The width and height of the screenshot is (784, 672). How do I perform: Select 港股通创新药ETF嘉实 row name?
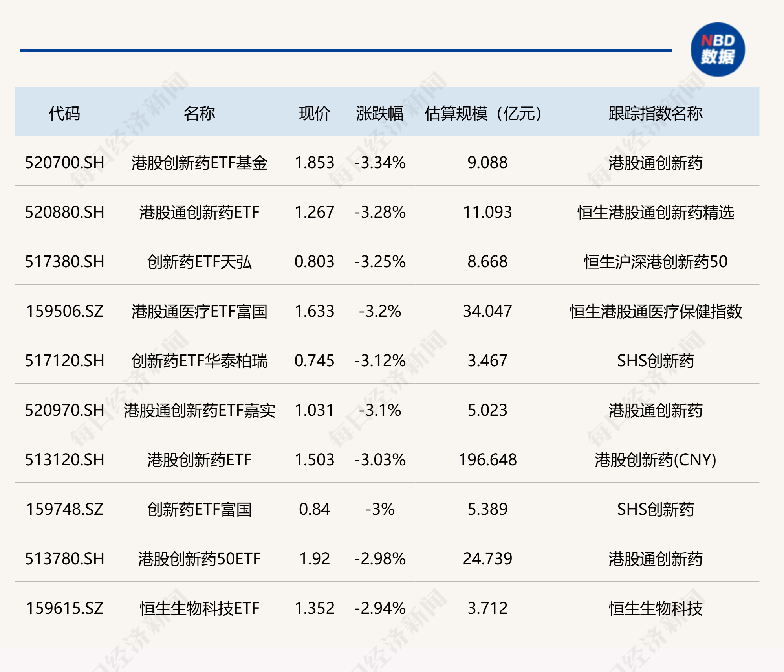pos(199,410)
